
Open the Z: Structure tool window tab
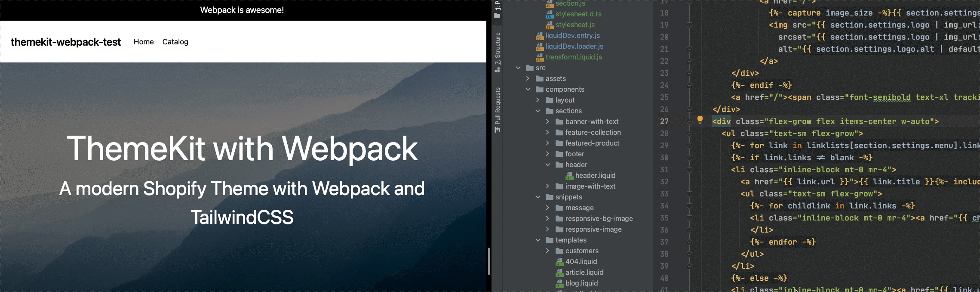[498, 52]
